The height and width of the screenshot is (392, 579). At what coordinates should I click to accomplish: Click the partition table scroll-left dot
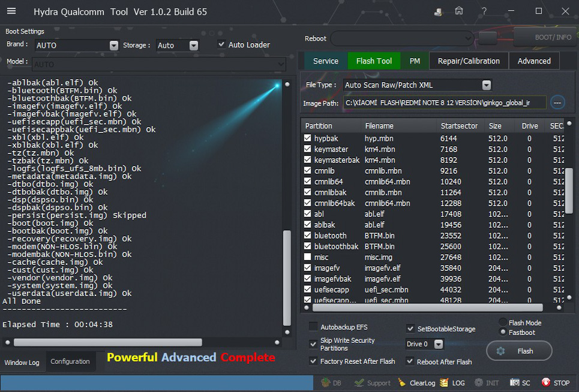(x=307, y=307)
